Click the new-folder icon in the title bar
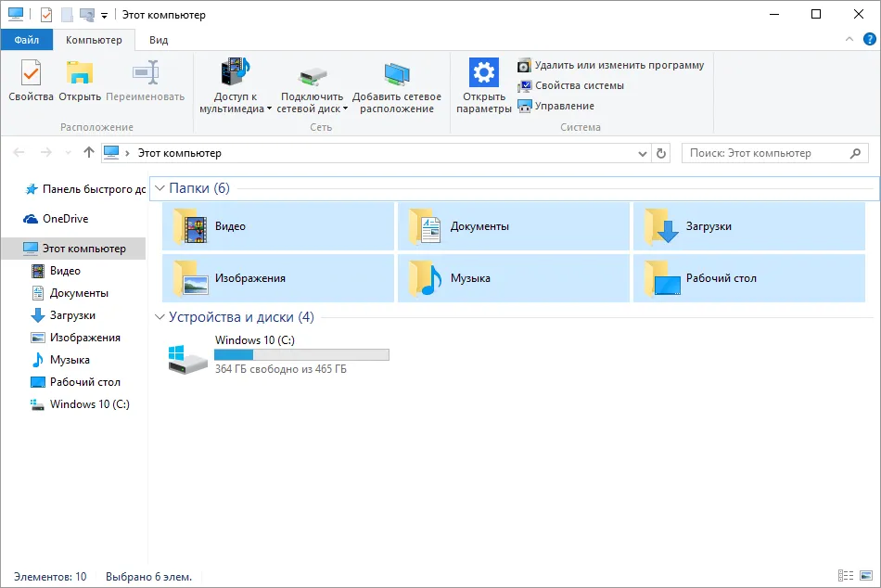Viewport: 881px width, 588px height. pos(67,15)
